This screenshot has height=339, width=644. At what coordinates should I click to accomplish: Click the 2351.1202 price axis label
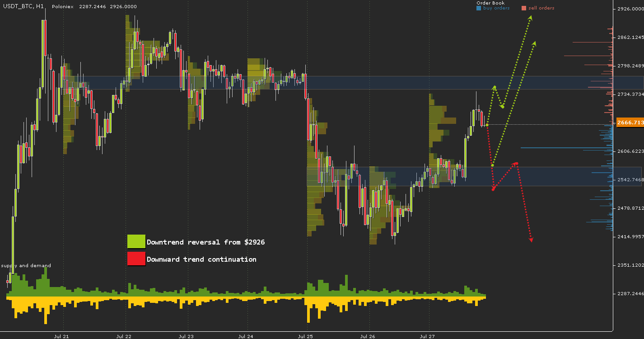(630, 265)
